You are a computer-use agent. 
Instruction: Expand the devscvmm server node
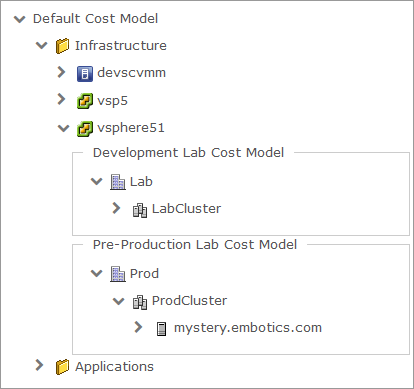click(x=61, y=72)
